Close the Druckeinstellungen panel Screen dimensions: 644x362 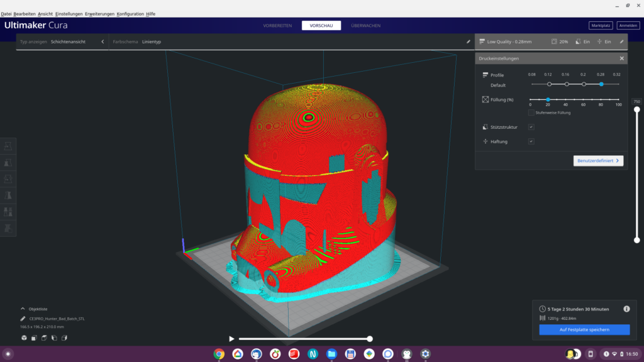(x=622, y=58)
